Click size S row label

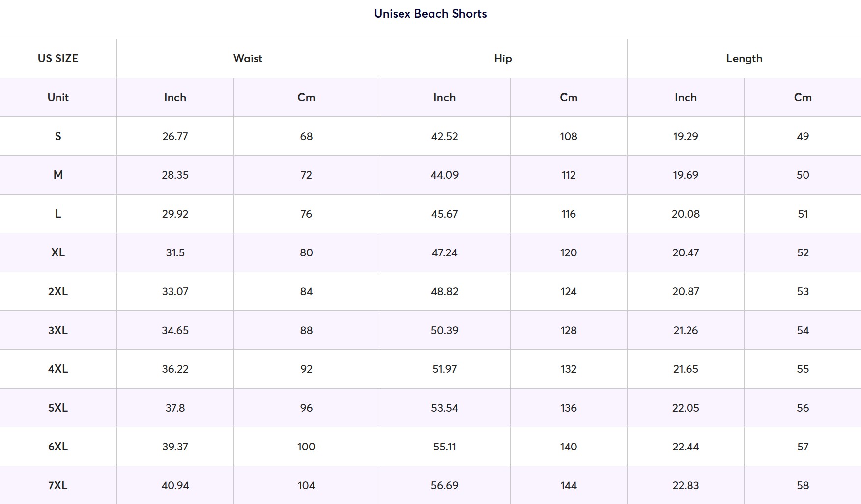click(x=58, y=136)
